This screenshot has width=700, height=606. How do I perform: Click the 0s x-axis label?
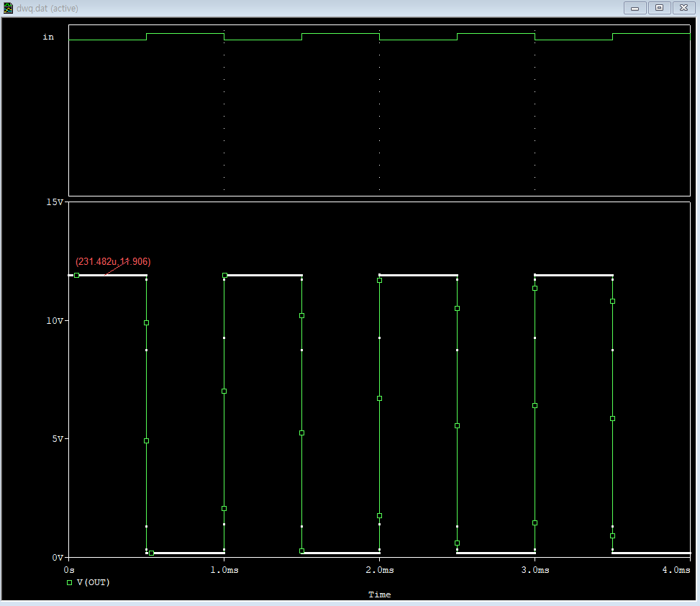(69, 570)
